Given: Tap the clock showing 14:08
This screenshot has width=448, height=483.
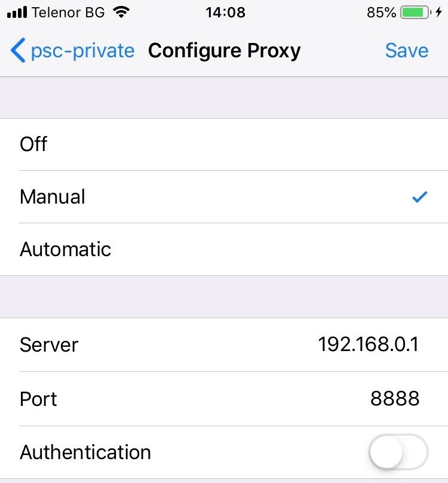Looking at the screenshot, I should [x=224, y=13].
